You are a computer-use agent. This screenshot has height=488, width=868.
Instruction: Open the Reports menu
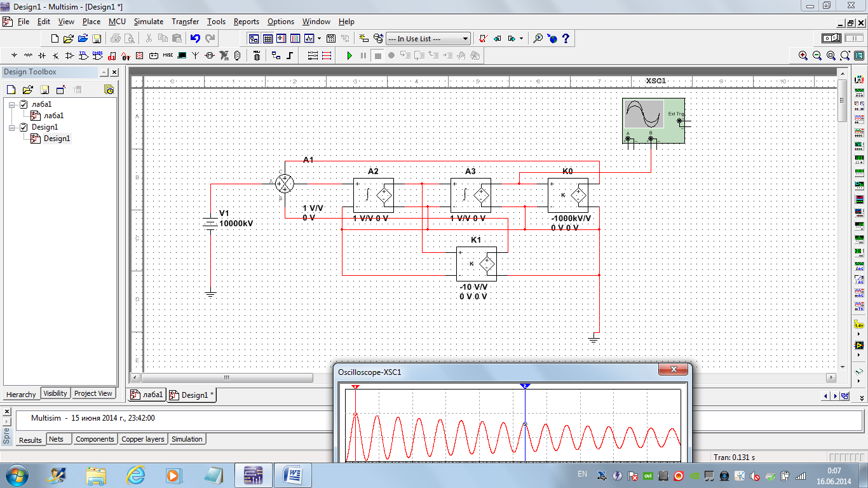coord(246,22)
